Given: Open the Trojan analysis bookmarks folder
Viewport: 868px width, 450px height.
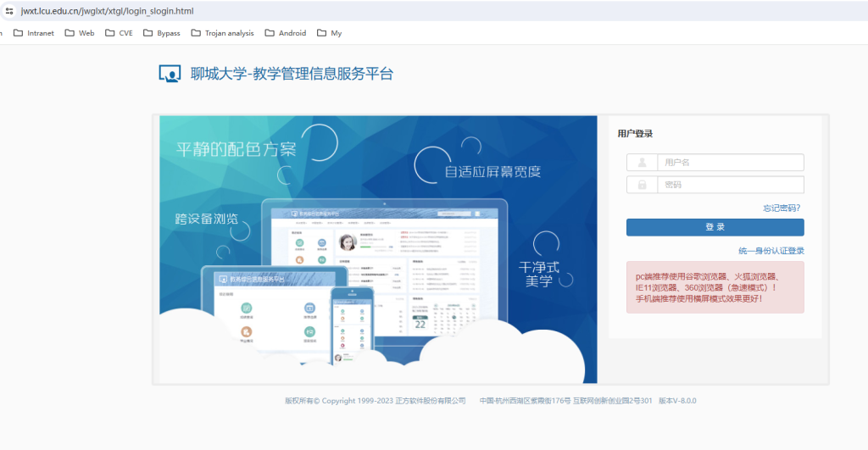Looking at the screenshot, I should click(x=222, y=33).
